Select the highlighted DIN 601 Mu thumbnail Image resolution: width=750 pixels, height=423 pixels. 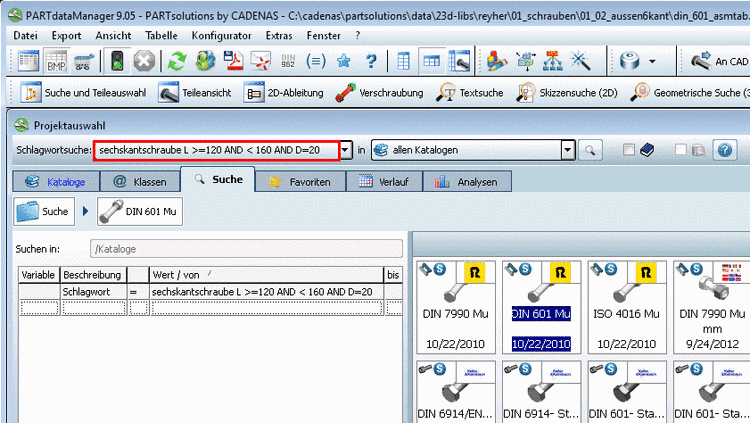tap(541, 307)
